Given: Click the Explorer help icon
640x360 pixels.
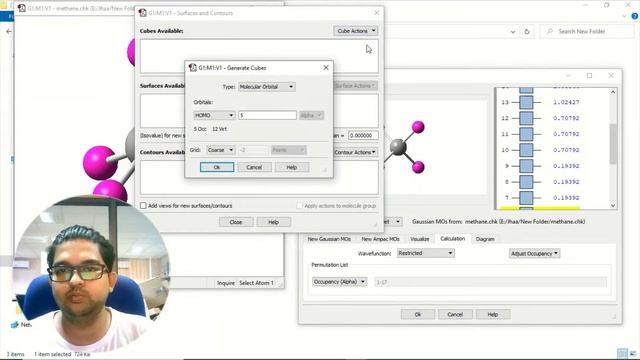Looking at the screenshot, I should click(x=635, y=16).
